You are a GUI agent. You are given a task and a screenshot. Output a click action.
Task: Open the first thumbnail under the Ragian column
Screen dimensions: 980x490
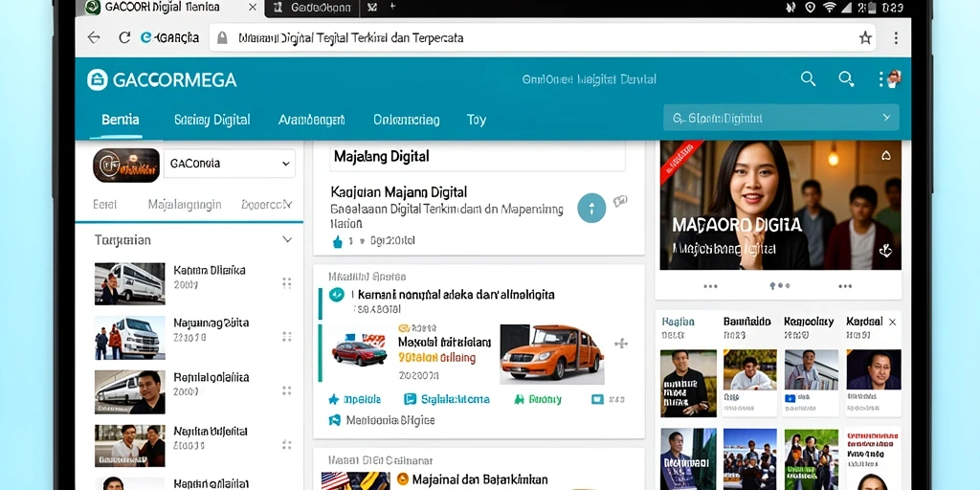pyautogui.click(x=688, y=383)
